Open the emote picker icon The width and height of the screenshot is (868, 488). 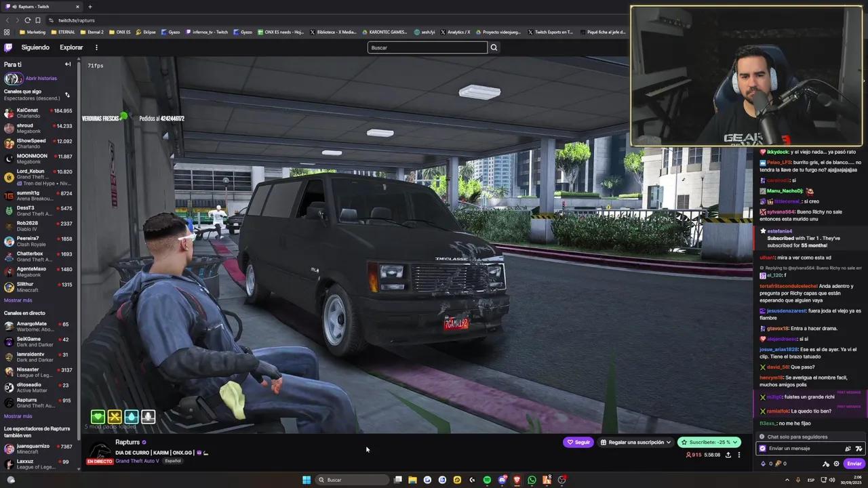(859, 448)
